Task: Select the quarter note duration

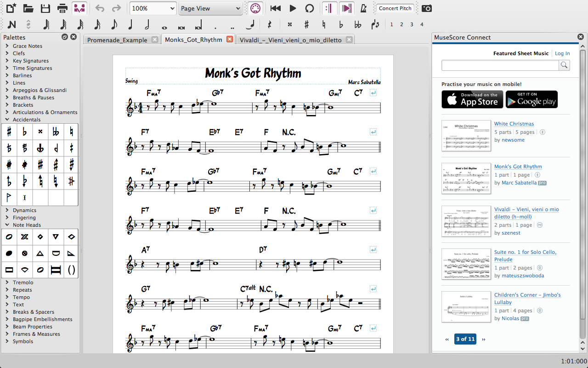Action: [x=130, y=24]
